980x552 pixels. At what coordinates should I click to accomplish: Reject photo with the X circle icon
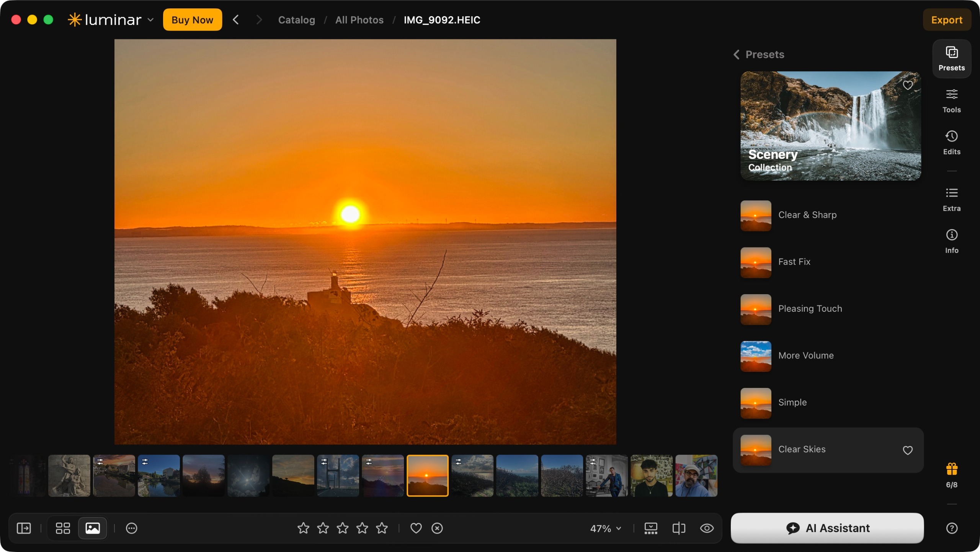437,528
